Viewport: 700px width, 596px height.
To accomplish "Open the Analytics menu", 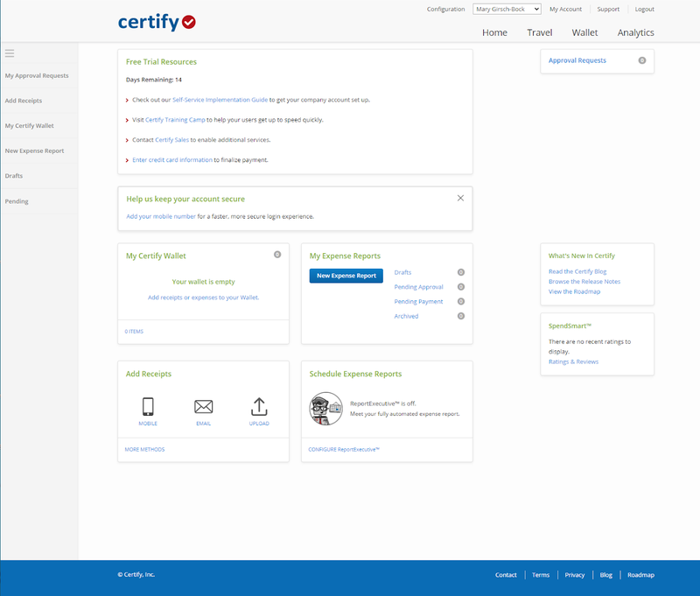I will coord(636,32).
